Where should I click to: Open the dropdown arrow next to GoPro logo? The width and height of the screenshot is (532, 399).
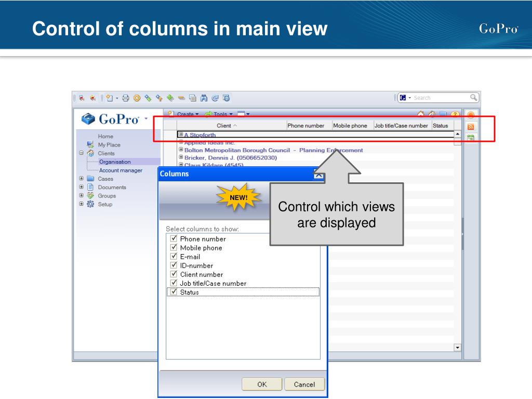click(x=146, y=118)
